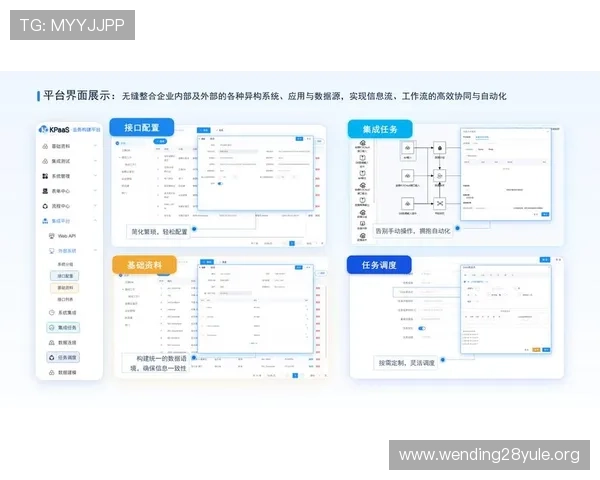
Task: Expand the 系统管理 menu chevron
Action: [95, 176]
